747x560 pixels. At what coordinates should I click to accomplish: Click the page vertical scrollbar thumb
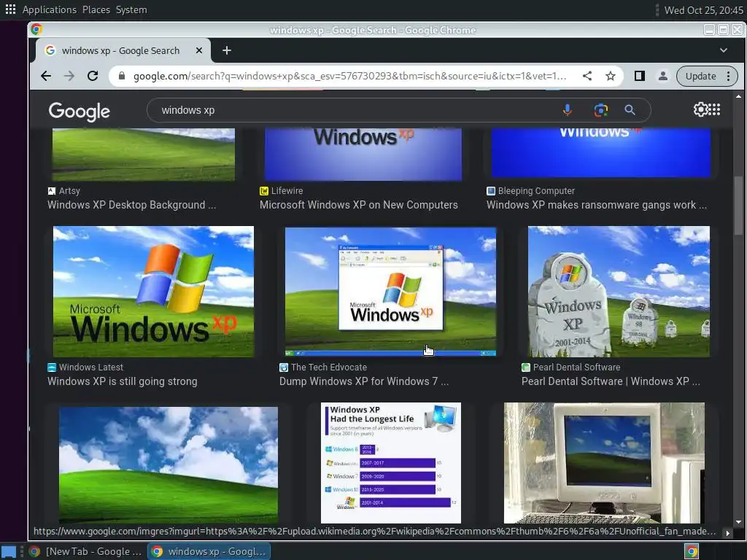738,205
